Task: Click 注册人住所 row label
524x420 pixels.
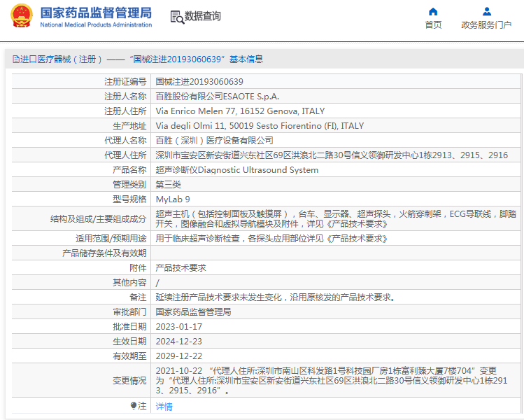Action: 125,111
